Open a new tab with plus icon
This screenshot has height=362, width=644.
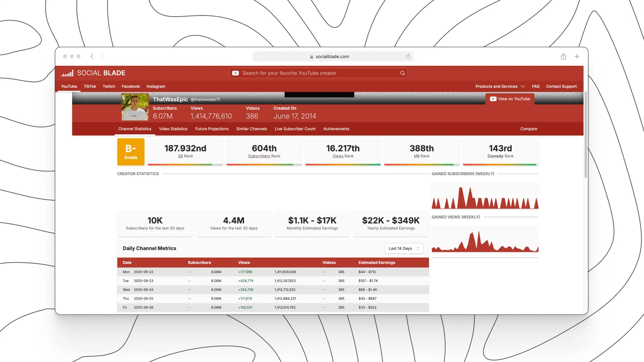(x=577, y=56)
